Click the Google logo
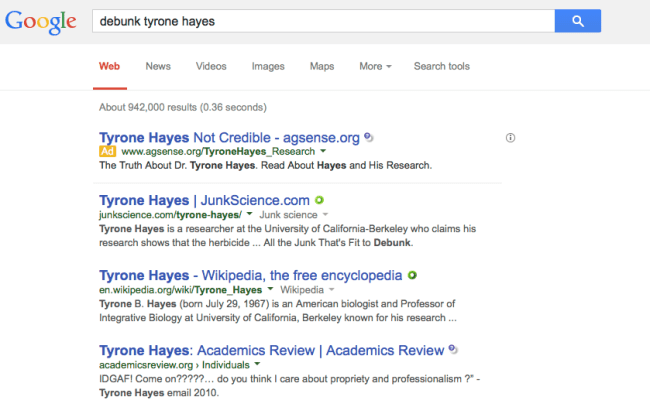The width and height of the screenshot is (650, 414). 40,21
